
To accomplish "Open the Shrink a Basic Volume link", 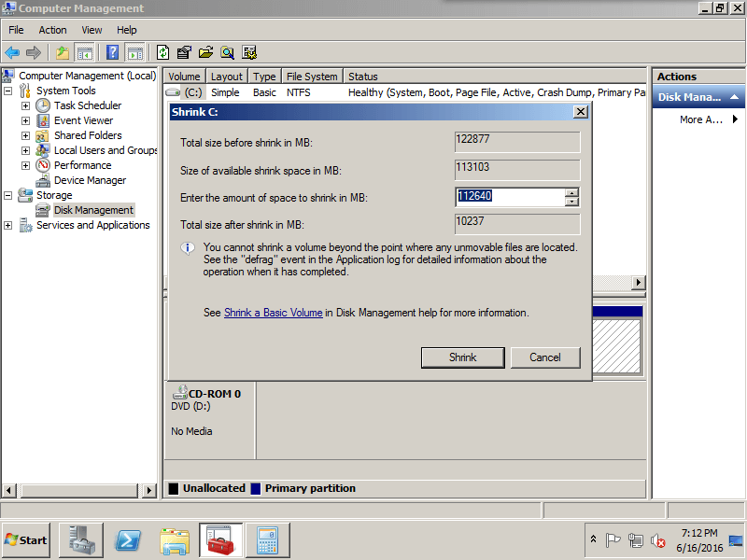I will pos(274,313).
